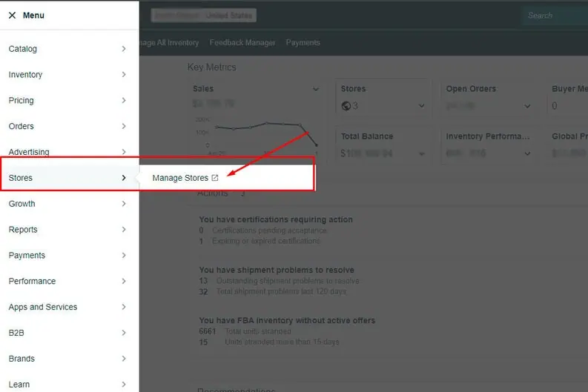This screenshot has width=588, height=392.
Task: Click 'Outstanding shipment problems to resolve' text
Action: pos(288,281)
